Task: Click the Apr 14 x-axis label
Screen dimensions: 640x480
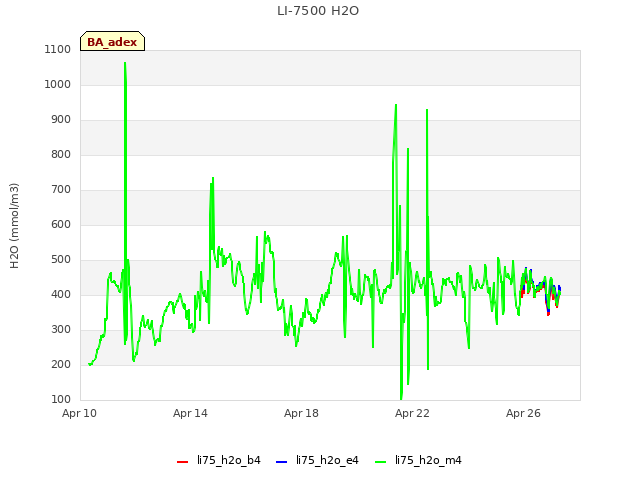Action: (190, 413)
